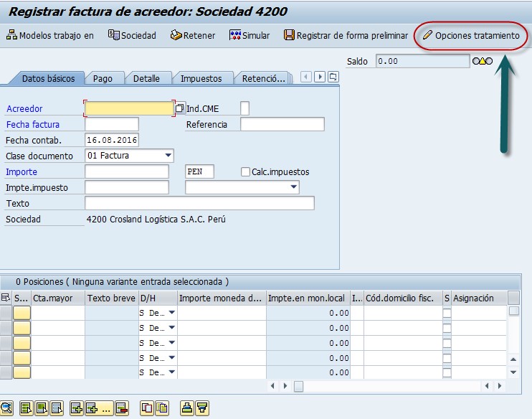
Task: Click the Importe amount field
Action: 127,171
